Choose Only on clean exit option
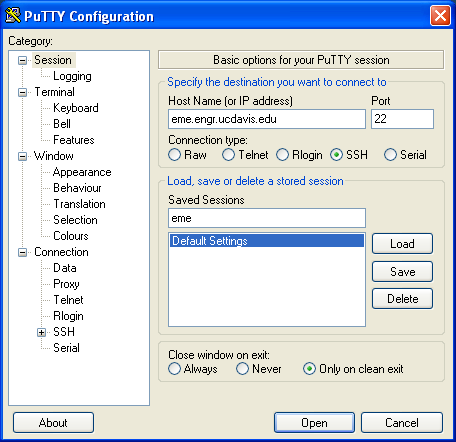Viewport: 456px width, 442px height. (x=309, y=369)
